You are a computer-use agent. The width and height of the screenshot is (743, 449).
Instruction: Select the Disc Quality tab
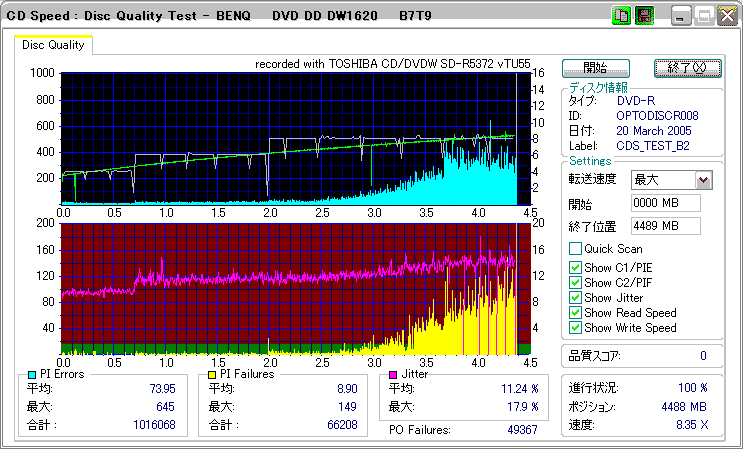[x=53, y=44]
